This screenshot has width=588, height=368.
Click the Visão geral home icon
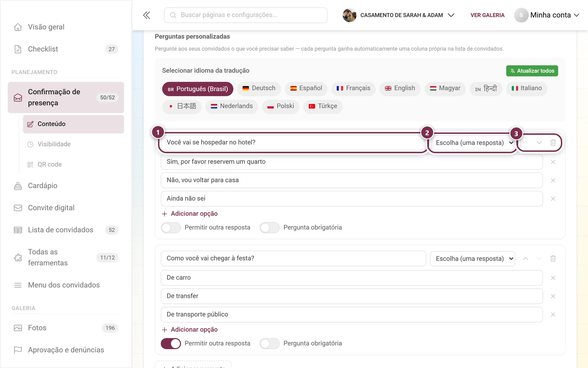coord(18,27)
